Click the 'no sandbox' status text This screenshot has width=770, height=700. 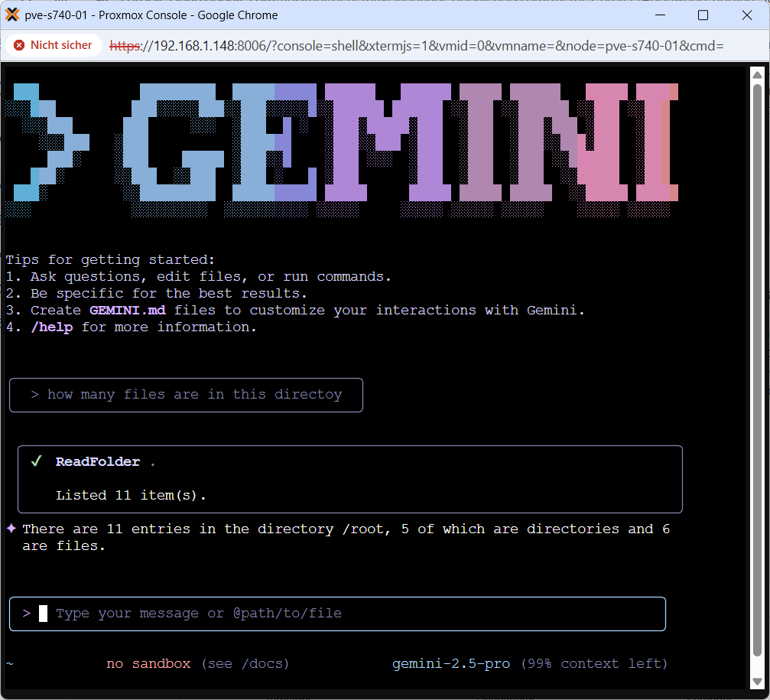pyautogui.click(x=148, y=663)
